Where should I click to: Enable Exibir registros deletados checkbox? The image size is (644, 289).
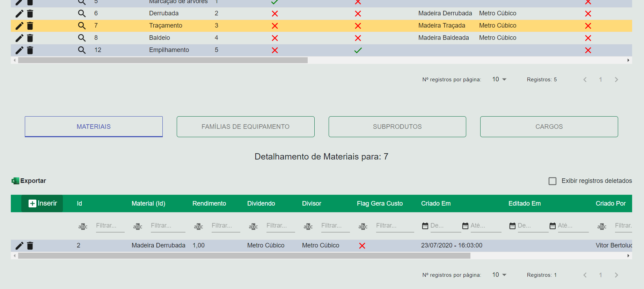[x=552, y=181]
